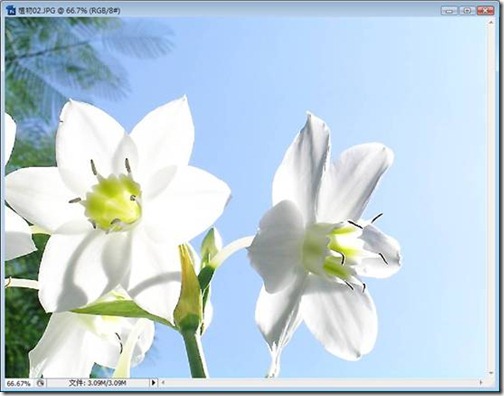The width and height of the screenshot is (504, 396).
Task: Click the document title text in title bar
Action: click(x=69, y=11)
